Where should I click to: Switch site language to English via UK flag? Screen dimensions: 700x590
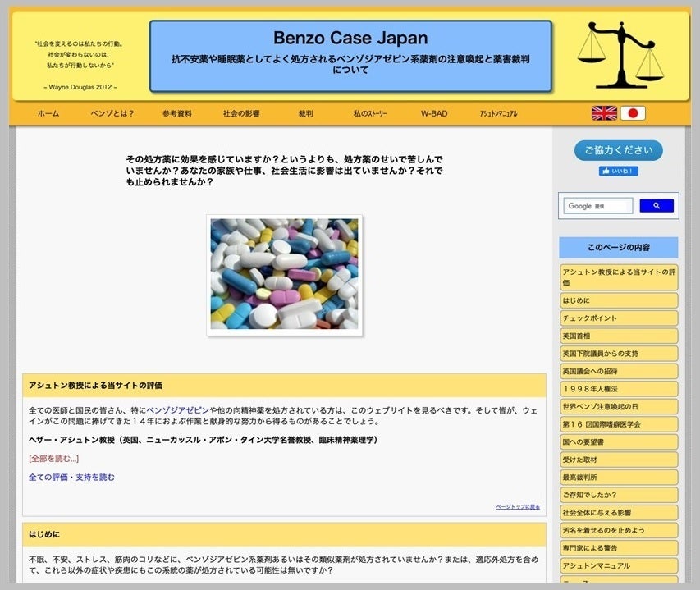[x=604, y=113]
